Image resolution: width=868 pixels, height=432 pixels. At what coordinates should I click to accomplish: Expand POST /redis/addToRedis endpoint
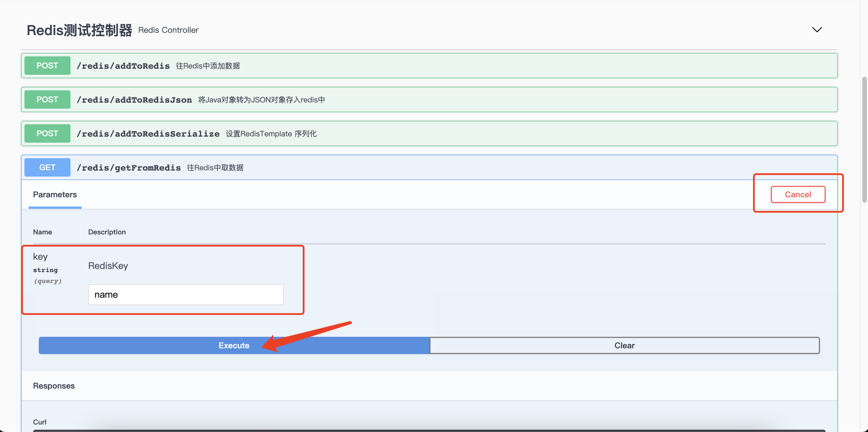429,66
